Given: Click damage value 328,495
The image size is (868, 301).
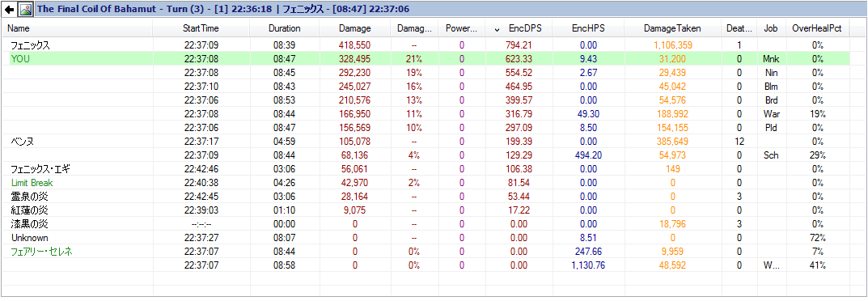Looking at the screenshot, I should 355,59.
